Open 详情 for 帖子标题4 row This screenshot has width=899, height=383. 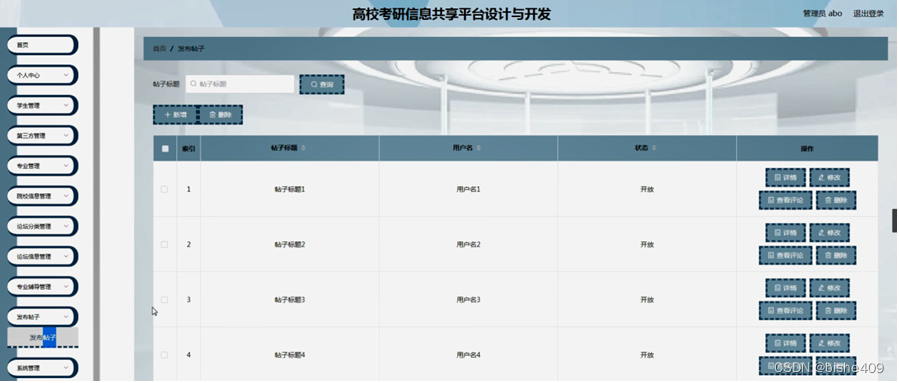pos(785,343)
